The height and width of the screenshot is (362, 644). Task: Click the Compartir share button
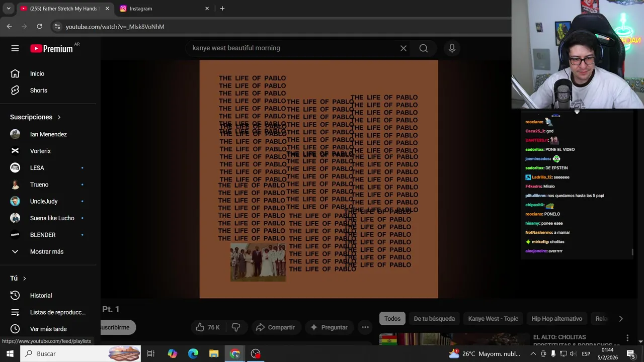pyautogui.click(x=275, y=327)
